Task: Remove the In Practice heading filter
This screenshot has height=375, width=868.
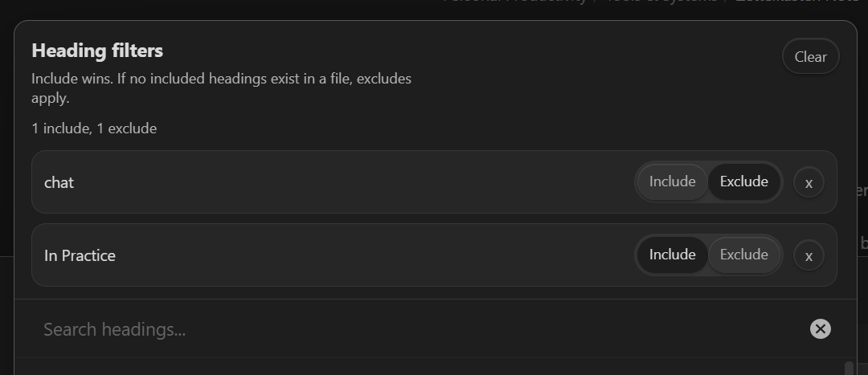Action: (x=809, y=256)
